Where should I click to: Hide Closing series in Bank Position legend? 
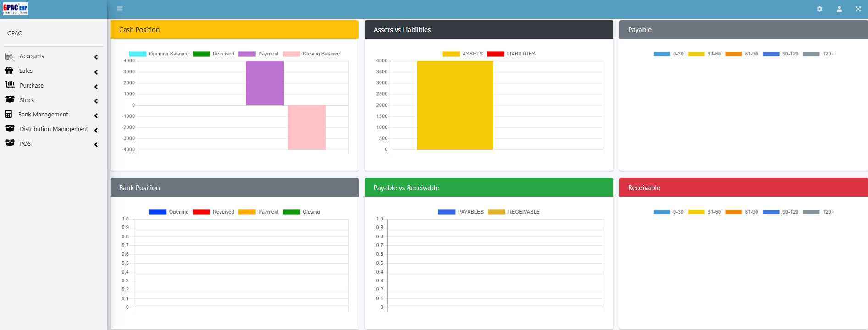tap(301, 212)
